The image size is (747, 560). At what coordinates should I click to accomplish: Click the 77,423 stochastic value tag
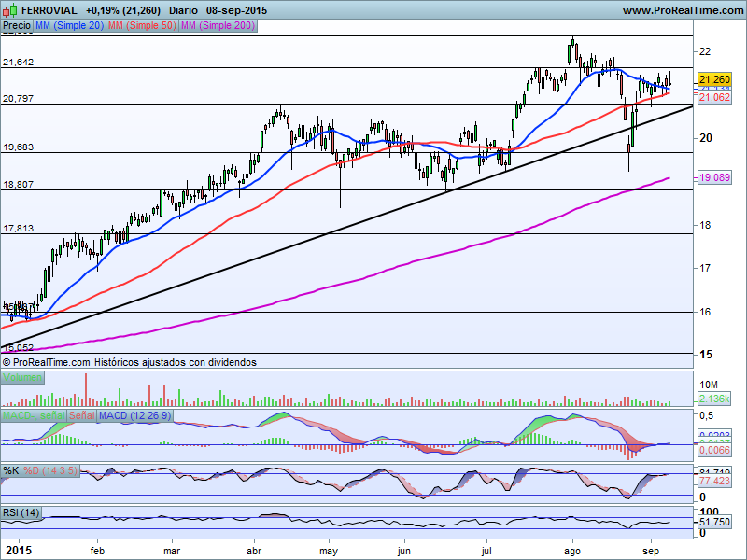[x=714, y=481]
